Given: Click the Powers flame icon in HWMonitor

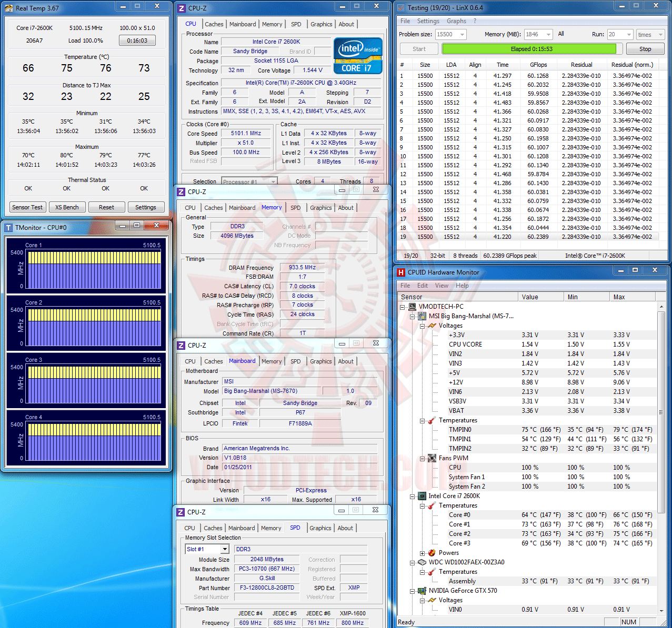Looking at the screenshot, I should coord(432,553).
